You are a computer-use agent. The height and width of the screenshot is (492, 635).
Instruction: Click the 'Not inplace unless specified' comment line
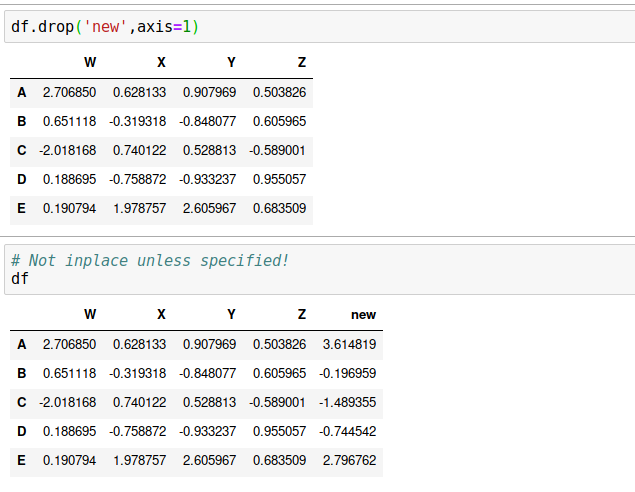[150, 260]
